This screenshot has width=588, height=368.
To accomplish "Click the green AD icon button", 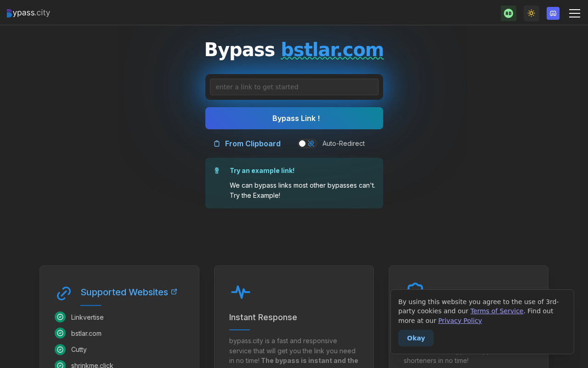I will coord(509,13).
